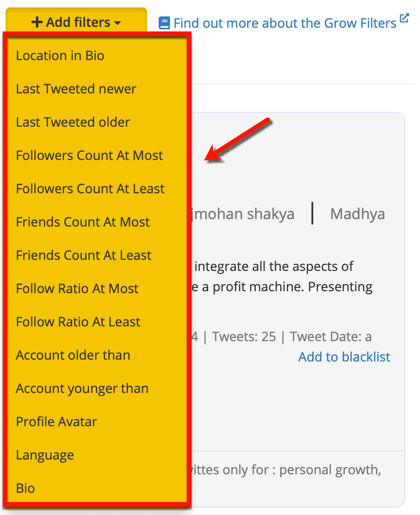Pick the Last Tweeted older filter
The image size is (420, 515).
coord(73,122)
